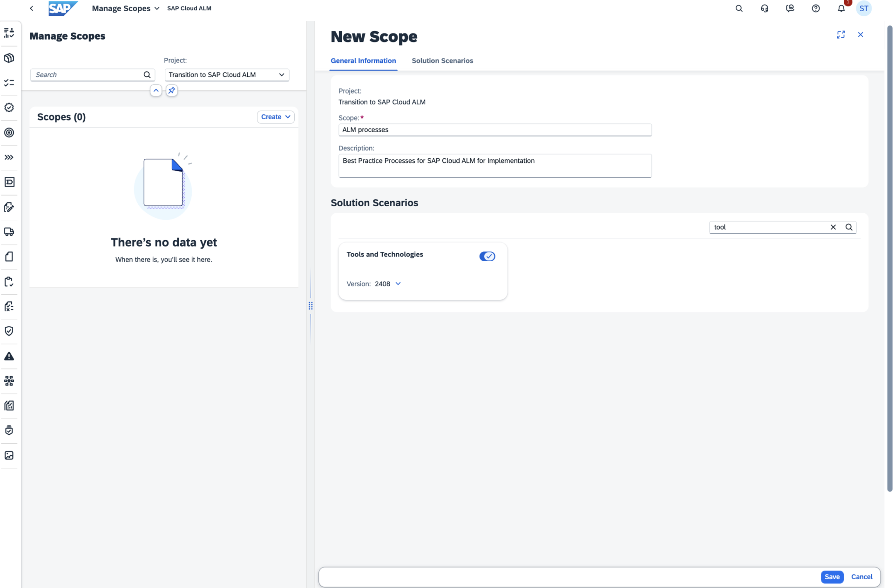Open the help question mark icon

click(x=815, y=8)
